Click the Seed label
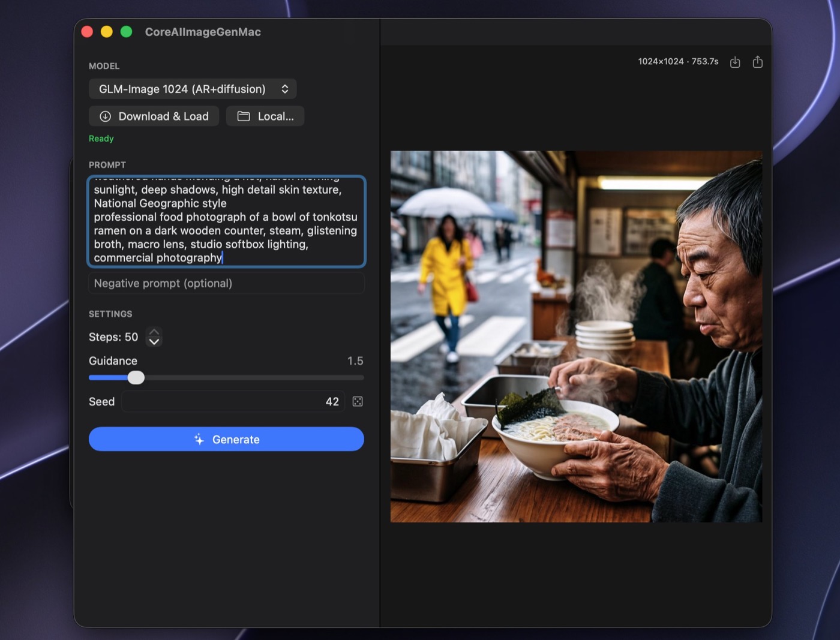 [x=101, y=401]
